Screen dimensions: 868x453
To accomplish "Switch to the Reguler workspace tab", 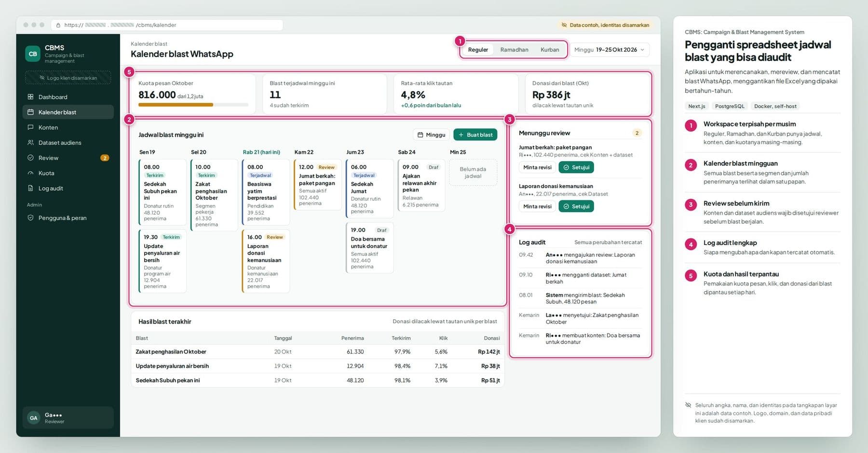I will pos(478,50).
